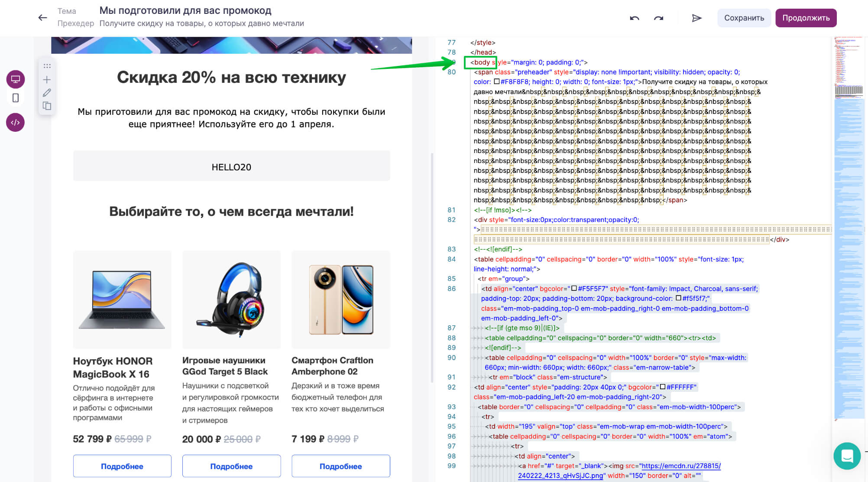Select the HELLO20 promo code block

click(231, 166)
